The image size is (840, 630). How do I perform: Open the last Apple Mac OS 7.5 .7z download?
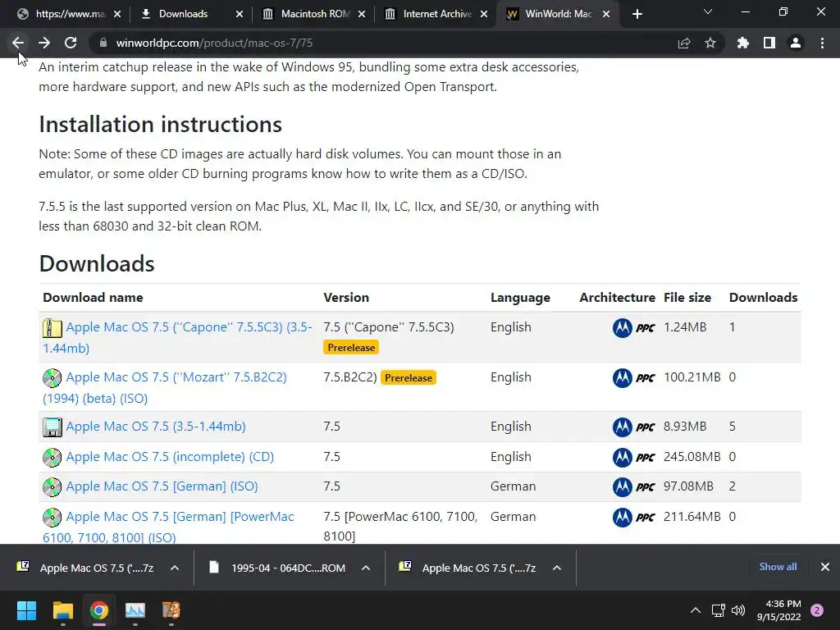point(468,568)
